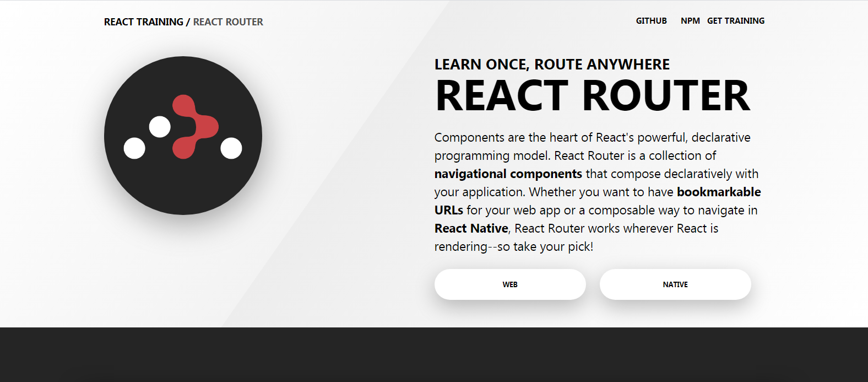Click the large REACT ROUTER heading

pyautogui.click(x=593, y=95)
